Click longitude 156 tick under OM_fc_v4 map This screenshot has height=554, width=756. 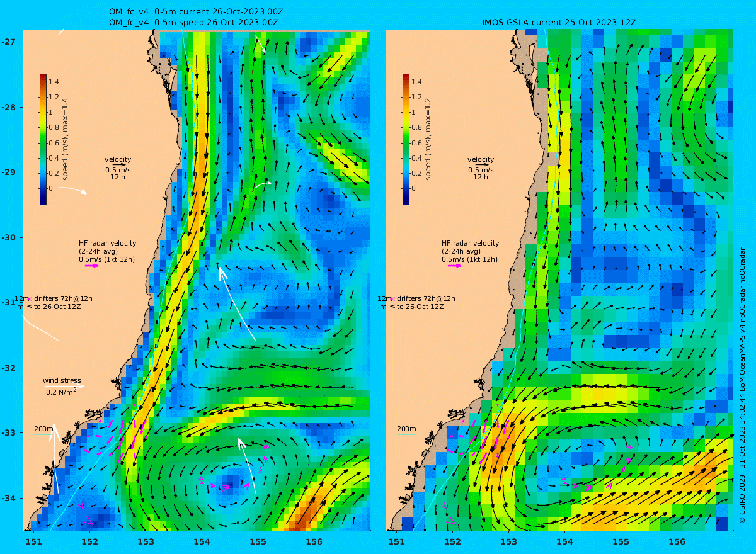click(x=314, y=541)
